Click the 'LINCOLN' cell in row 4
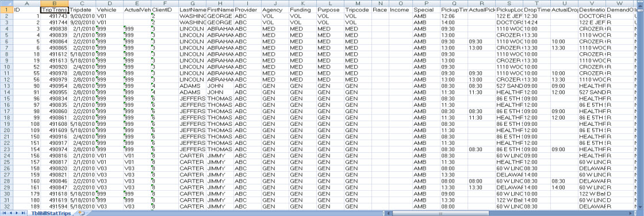The height and width of the screenshot is (216, 644). point(192,28)
